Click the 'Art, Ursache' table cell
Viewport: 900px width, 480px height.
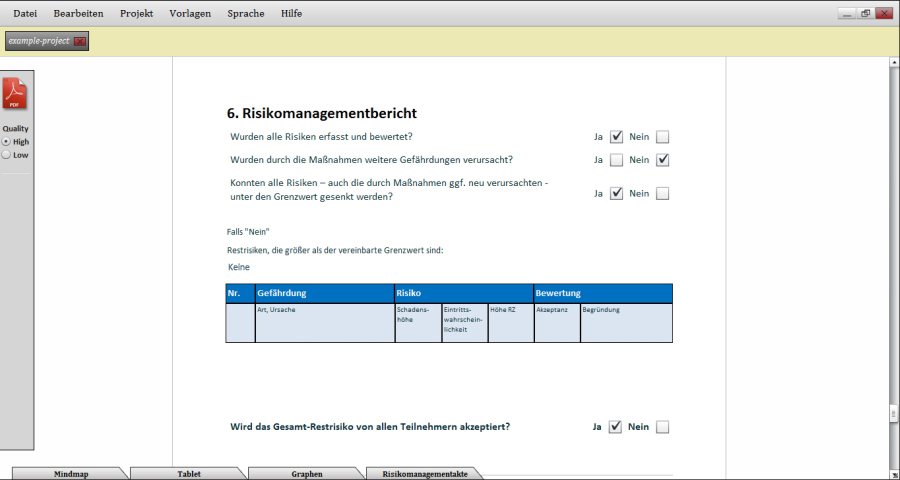pos(325,323)
